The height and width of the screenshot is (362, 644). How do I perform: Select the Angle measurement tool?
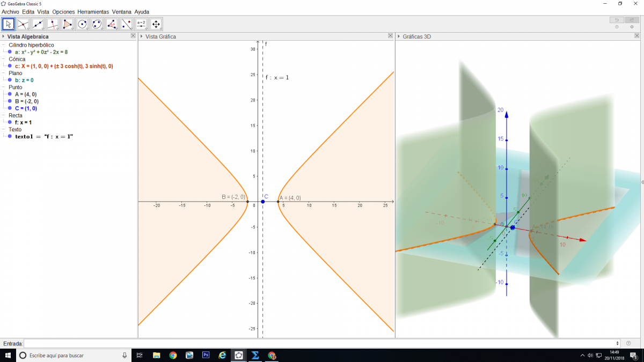tap(112, 24)
